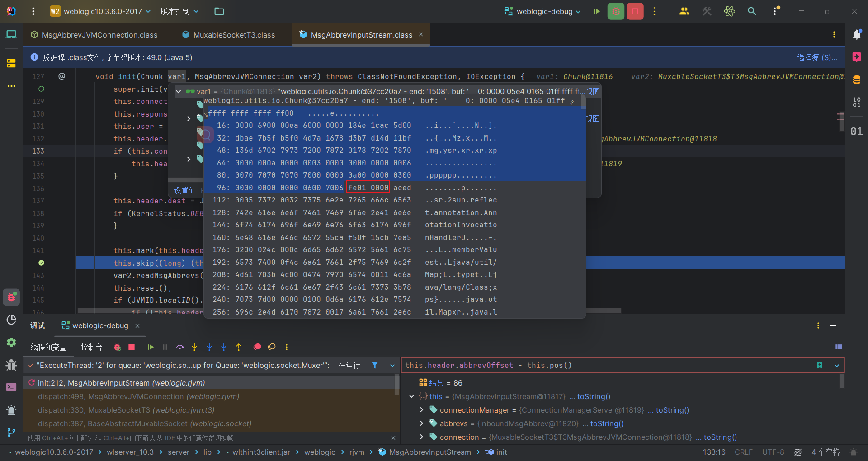
Task: Expand abbrevs variable node
Action: tap(421, 423)
